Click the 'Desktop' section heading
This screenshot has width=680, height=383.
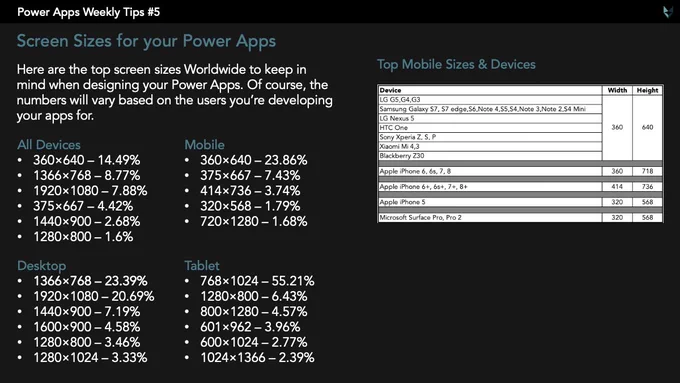42,265
